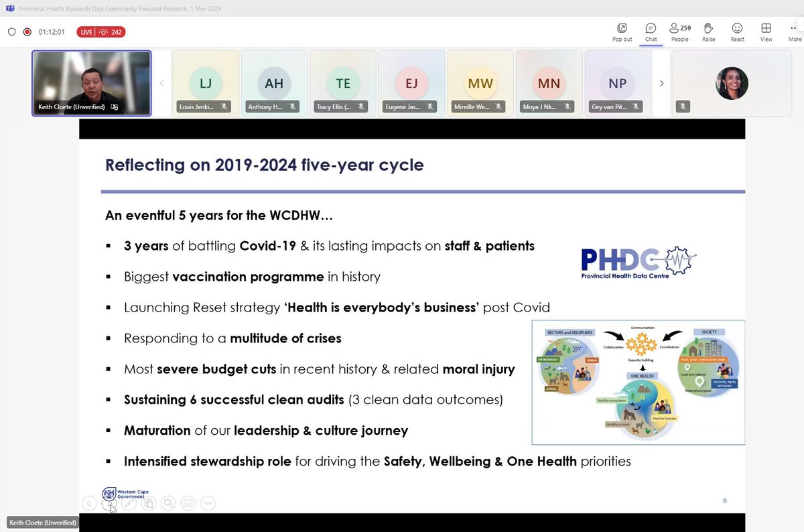Raise your hand in the meeting

point(708,31)
